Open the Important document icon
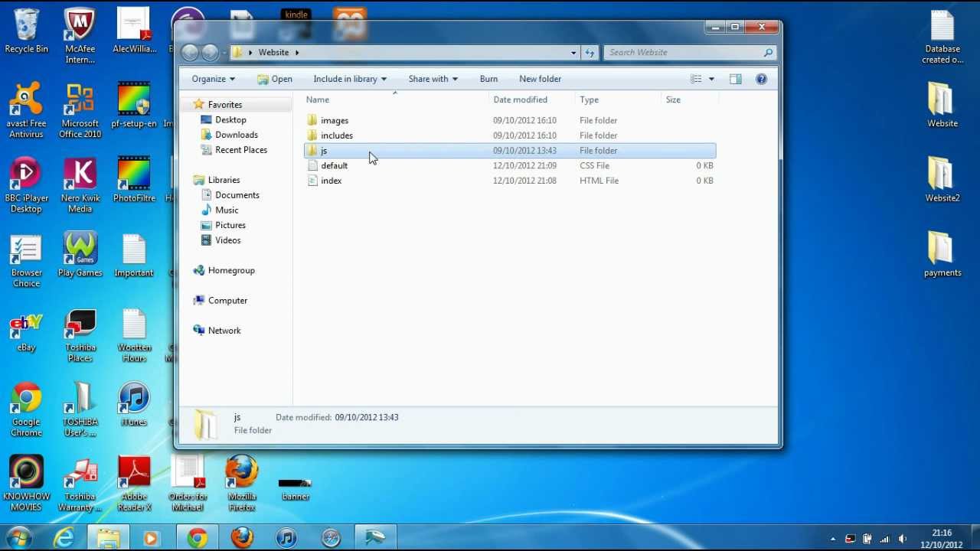This screenshot has height=551, width=980. (134, 255)
